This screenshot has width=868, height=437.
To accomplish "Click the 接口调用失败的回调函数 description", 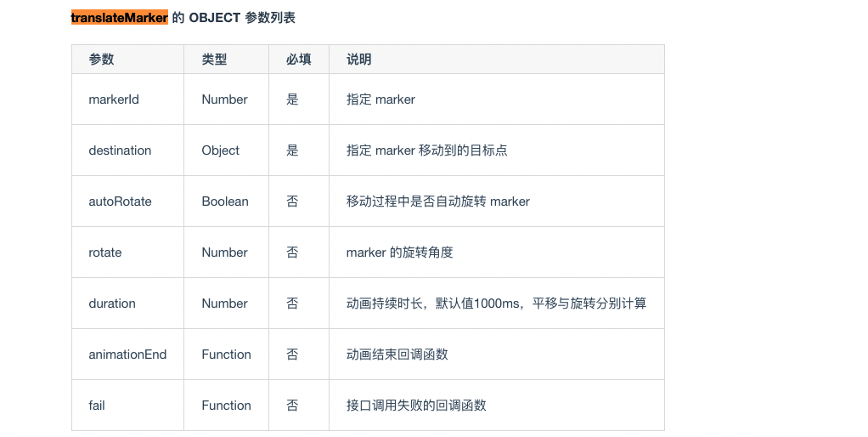I will coord(416,406).
